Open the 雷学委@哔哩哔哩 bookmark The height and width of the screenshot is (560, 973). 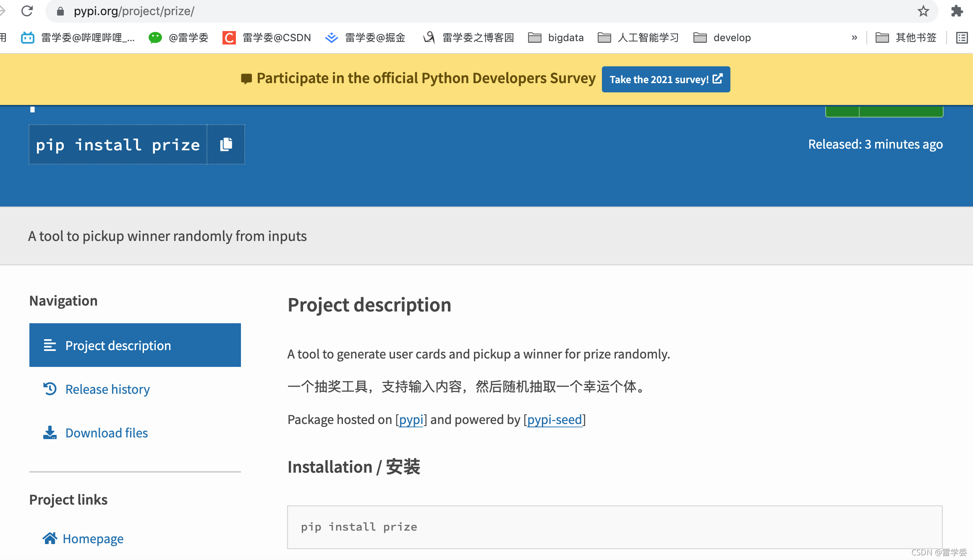tap(78, 38)
